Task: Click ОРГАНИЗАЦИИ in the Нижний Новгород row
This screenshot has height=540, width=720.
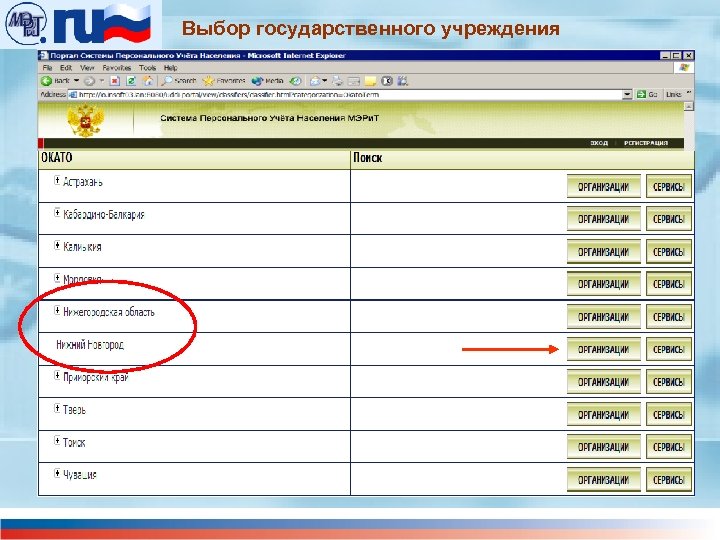Action: point(603,350)
